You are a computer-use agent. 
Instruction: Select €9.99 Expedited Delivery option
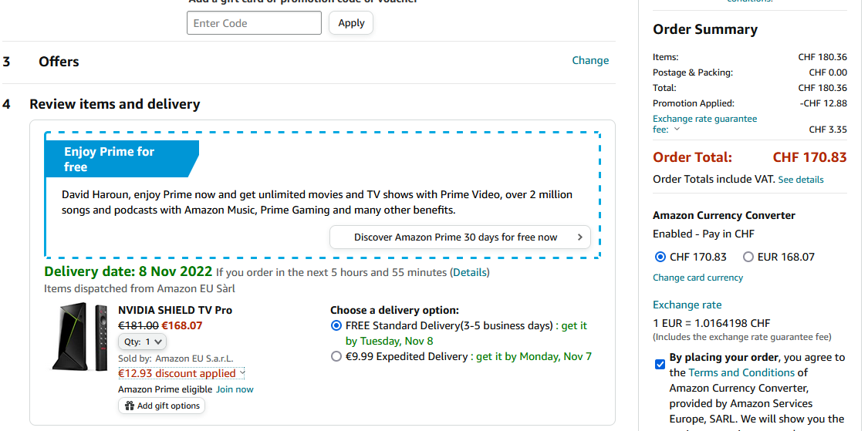(x=336, y=356)
